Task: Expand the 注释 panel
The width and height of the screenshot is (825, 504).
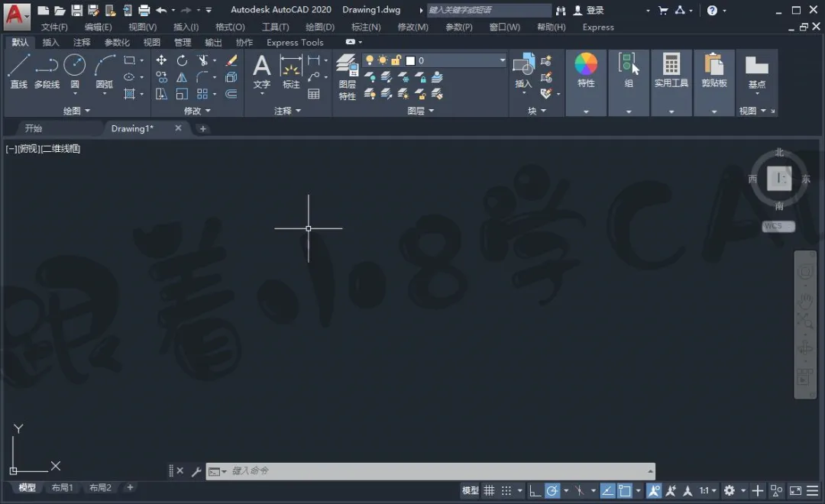Action: click(288, 111)
